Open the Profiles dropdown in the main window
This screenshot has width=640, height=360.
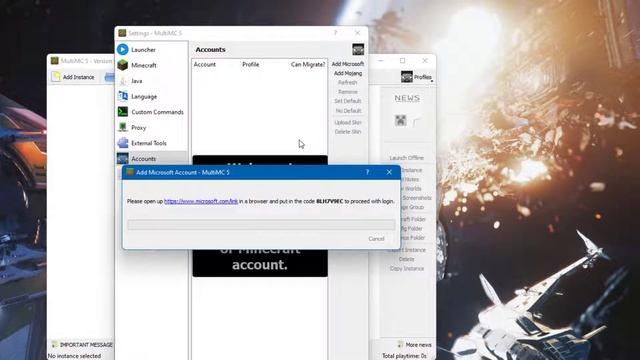point(417,77)
